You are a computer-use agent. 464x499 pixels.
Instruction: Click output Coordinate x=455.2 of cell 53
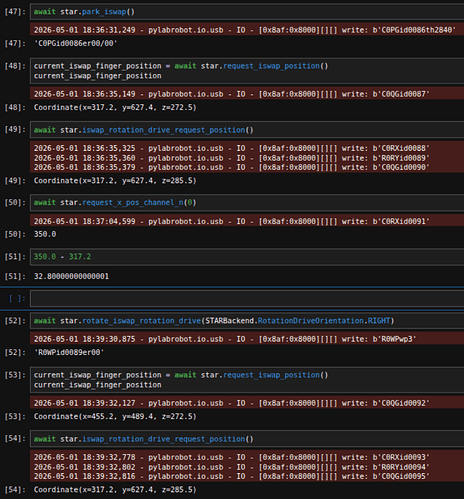point(115,416)
